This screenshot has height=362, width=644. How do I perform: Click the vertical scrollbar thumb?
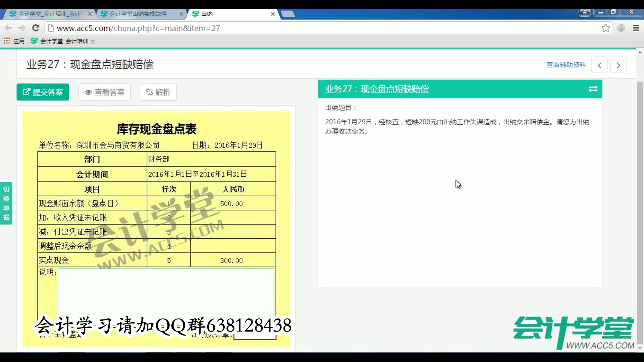click(640, 213)
